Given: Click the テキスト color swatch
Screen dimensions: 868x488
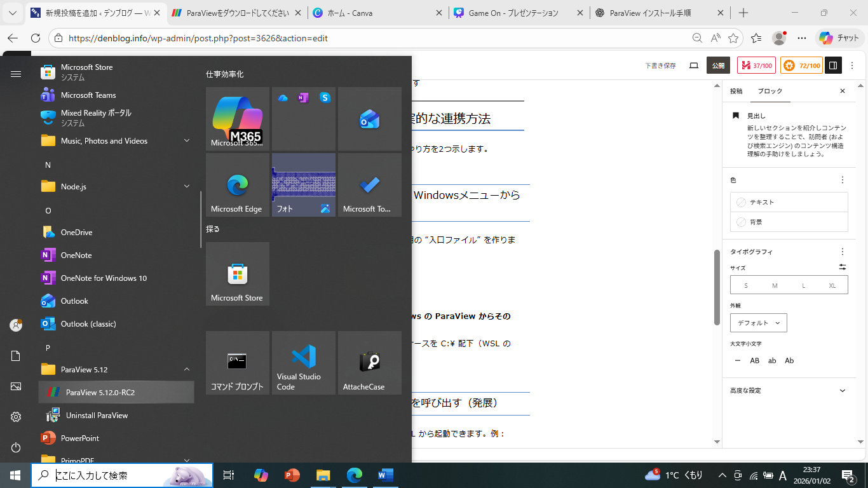Looking at the screenshot, I should point(789,202).
